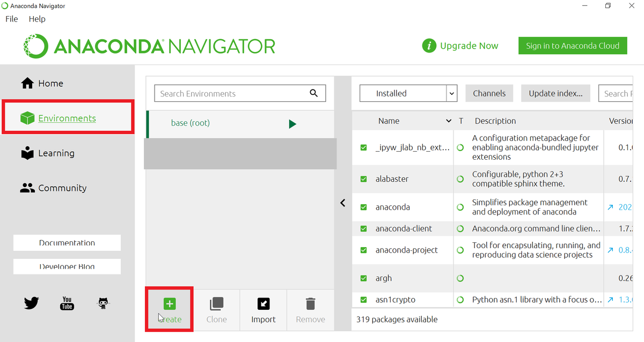Open the Developer Blog button
The width and height of the screenshot is (644, 342).
(x=67, y=266)
